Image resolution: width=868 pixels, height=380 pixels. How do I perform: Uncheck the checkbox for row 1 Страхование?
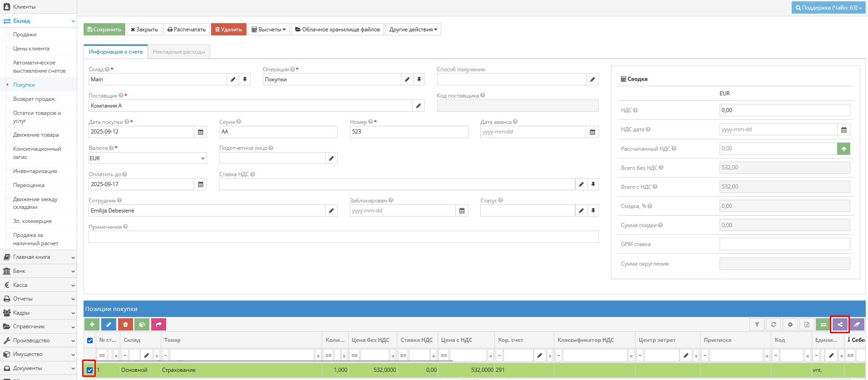tap(89, 370)
